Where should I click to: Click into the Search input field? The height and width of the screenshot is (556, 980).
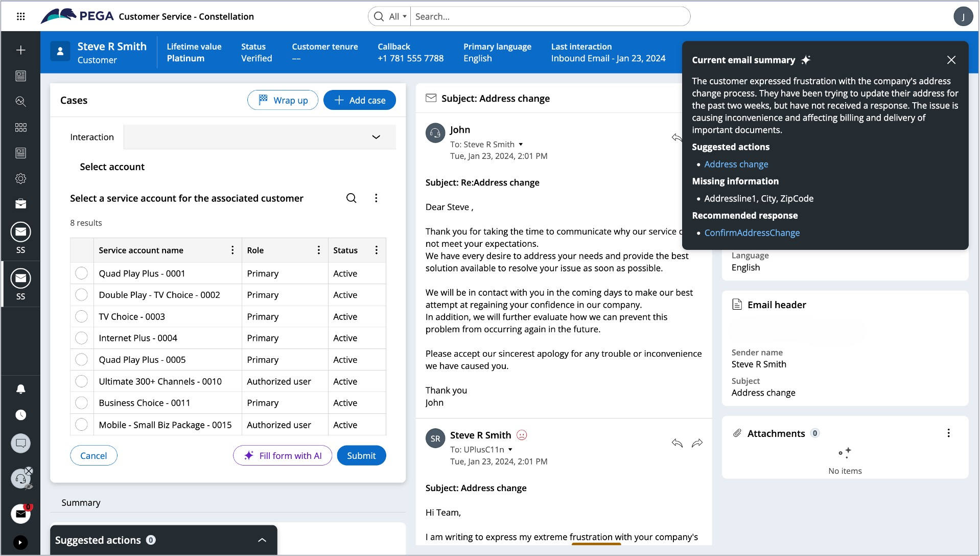pos(549,16)
